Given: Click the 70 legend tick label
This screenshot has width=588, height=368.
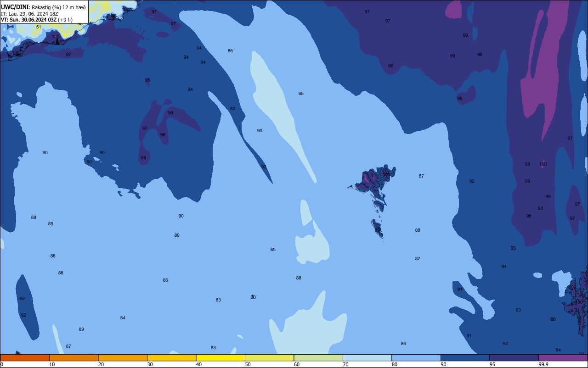Looking at the screenshot, I should (345, 364).
